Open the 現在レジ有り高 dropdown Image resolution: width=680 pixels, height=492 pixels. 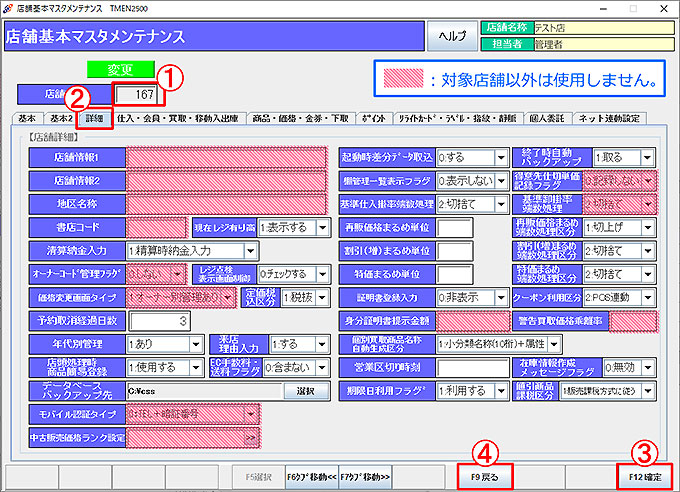coord(323,227)
